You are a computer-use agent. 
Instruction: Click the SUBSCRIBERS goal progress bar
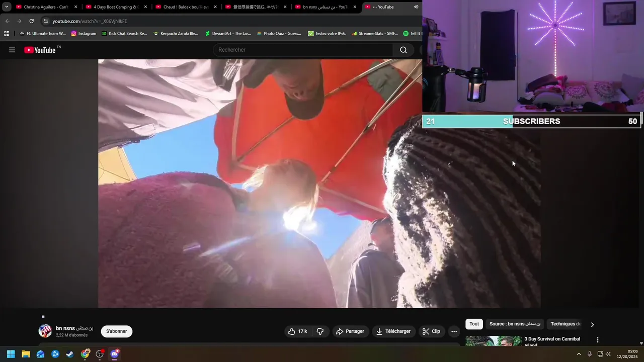coord(531,121)
